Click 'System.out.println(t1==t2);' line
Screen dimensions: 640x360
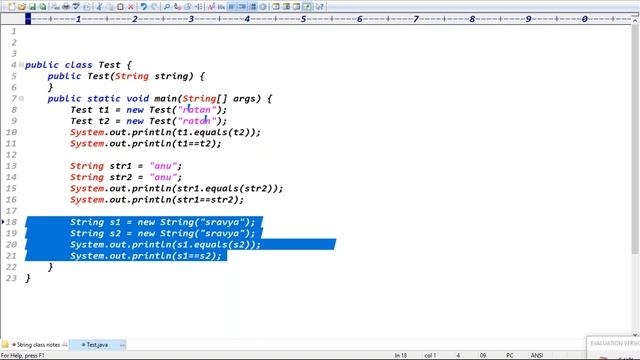tap(146, 144)
